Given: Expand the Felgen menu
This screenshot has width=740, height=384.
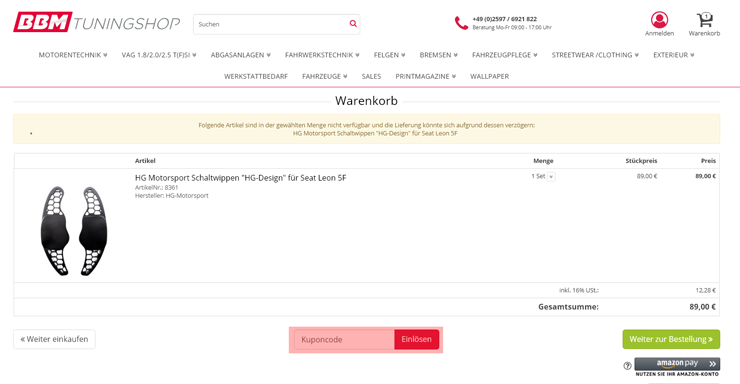Looking at the screenshot, I should click(x=389, y=55).
